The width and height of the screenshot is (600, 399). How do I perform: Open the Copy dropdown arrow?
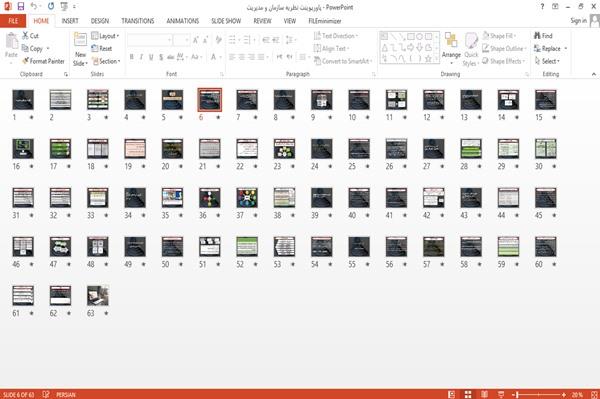point(48,49)
